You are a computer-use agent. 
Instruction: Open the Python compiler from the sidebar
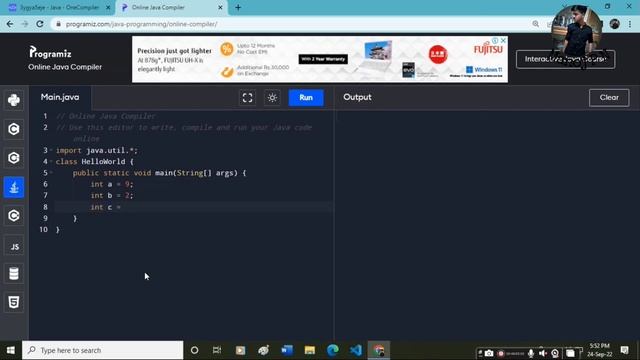[x=14, y=100]
